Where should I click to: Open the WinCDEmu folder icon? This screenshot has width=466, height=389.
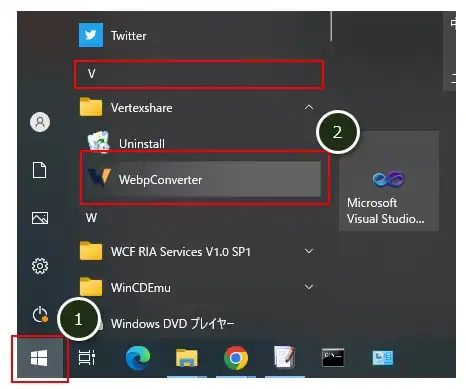(x=91, y=286)
